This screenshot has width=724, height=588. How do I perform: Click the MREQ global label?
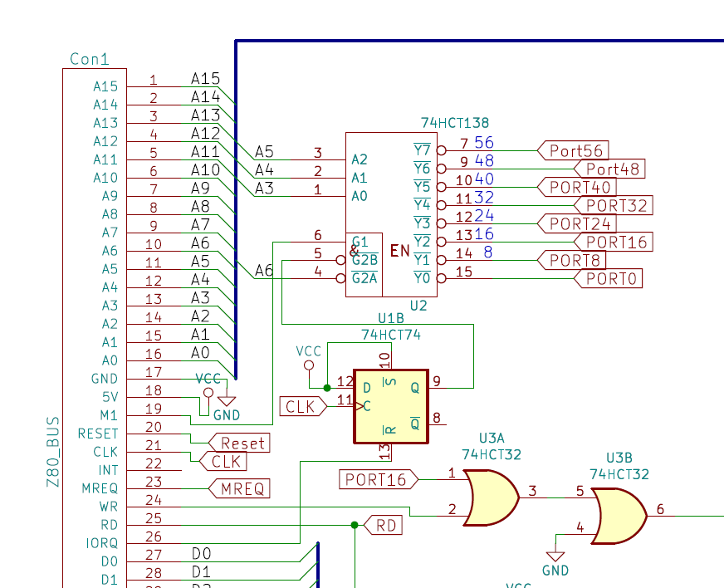tap(240, 488)
